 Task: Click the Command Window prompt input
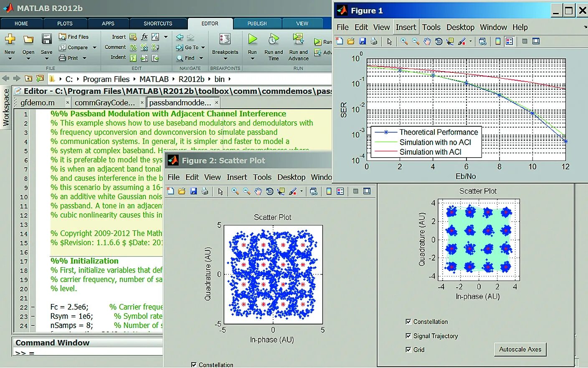(89, 353)
